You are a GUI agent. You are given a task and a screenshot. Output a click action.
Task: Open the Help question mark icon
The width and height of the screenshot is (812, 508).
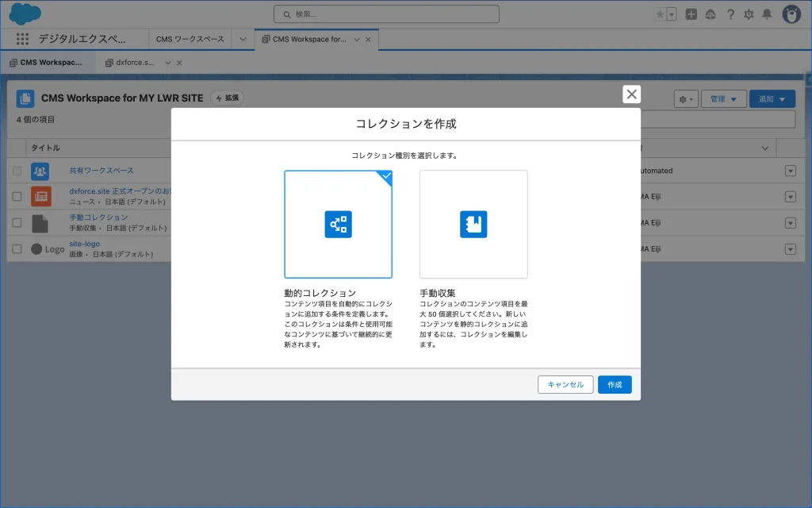point(730,14)
